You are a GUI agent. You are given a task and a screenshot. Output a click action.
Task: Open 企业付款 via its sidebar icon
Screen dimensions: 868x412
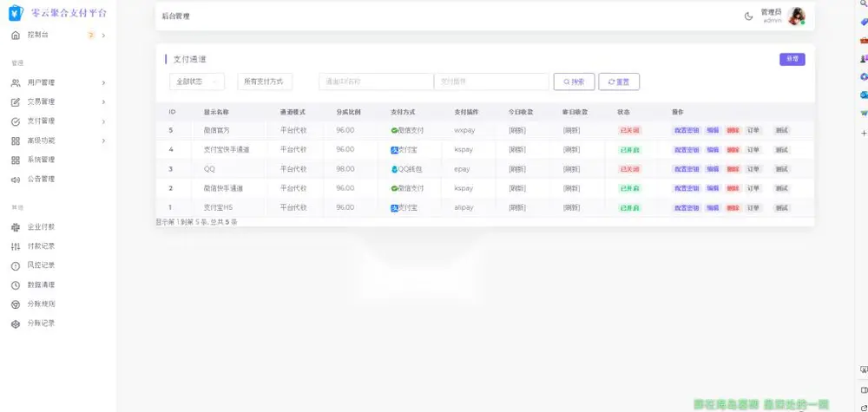click(16, 227)
